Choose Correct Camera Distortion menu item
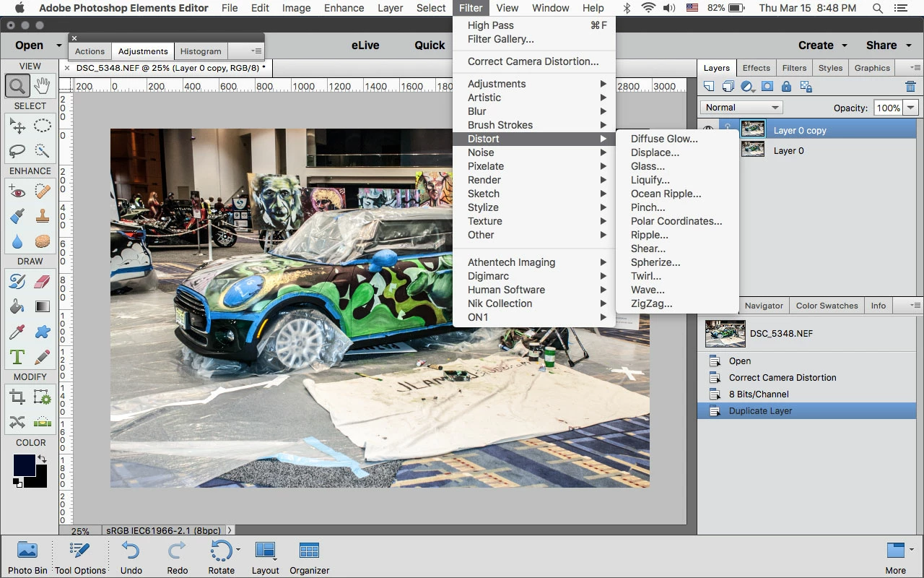 [x=533, y=61]
